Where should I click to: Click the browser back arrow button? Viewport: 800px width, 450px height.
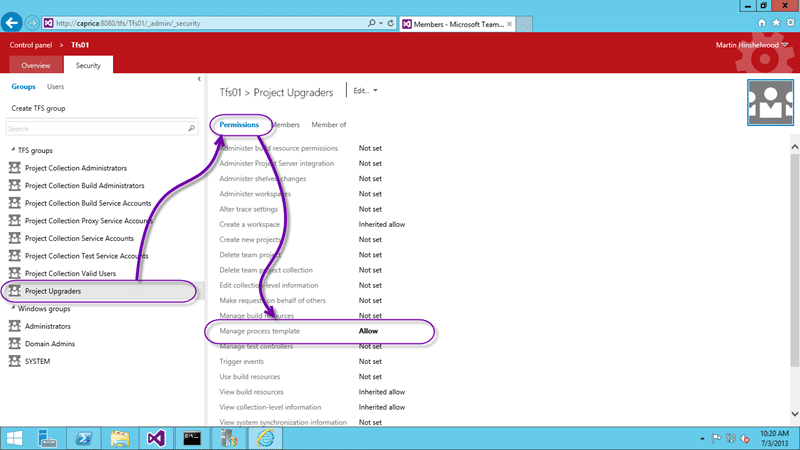click(11, 23)
